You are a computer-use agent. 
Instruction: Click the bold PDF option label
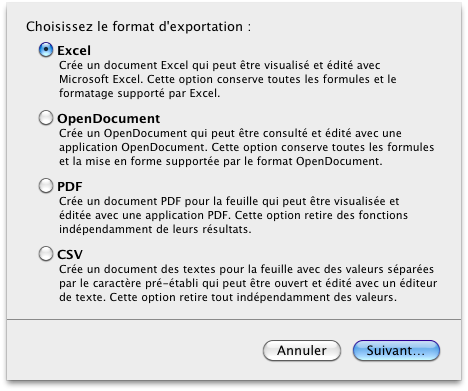70,187
